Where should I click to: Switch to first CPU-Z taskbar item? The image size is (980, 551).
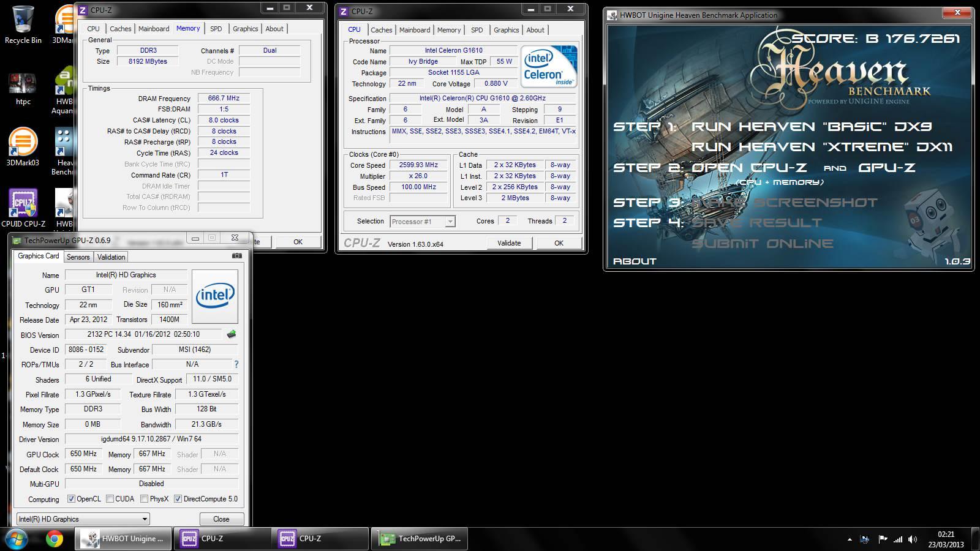[x=222, y=539]
